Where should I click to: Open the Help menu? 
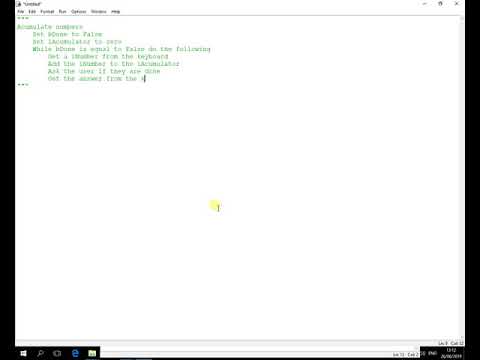point(115,12)
